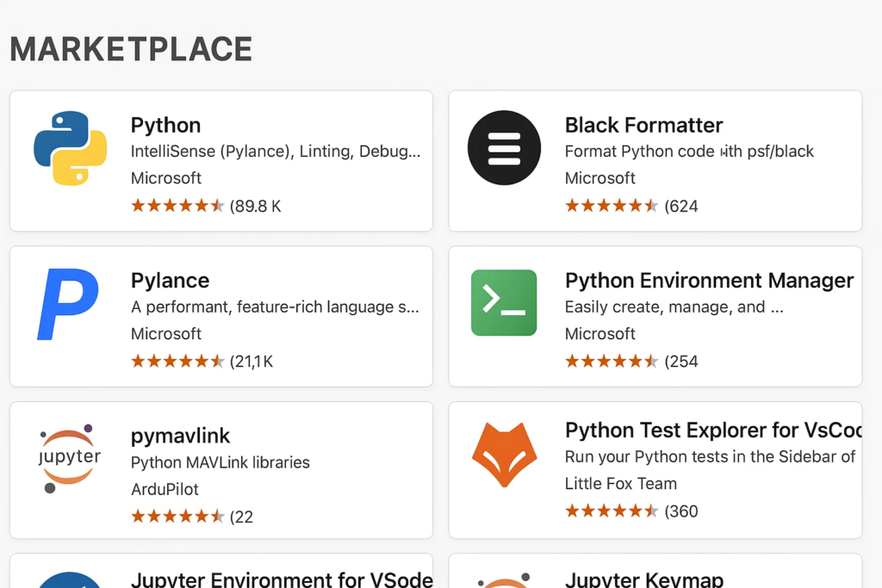The height and width of the screenshot is (588, 882).
Task: Click the Python Environment Manager terminal icon
Action: coord(504,303)
